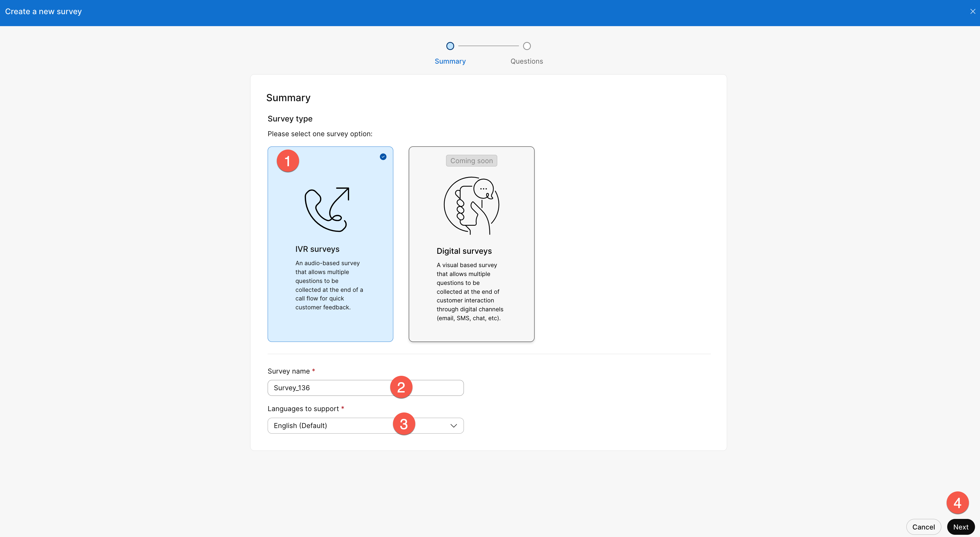980x537 pixels.
Task: Click red annotation marker number 1
Action: click(288, 161)
